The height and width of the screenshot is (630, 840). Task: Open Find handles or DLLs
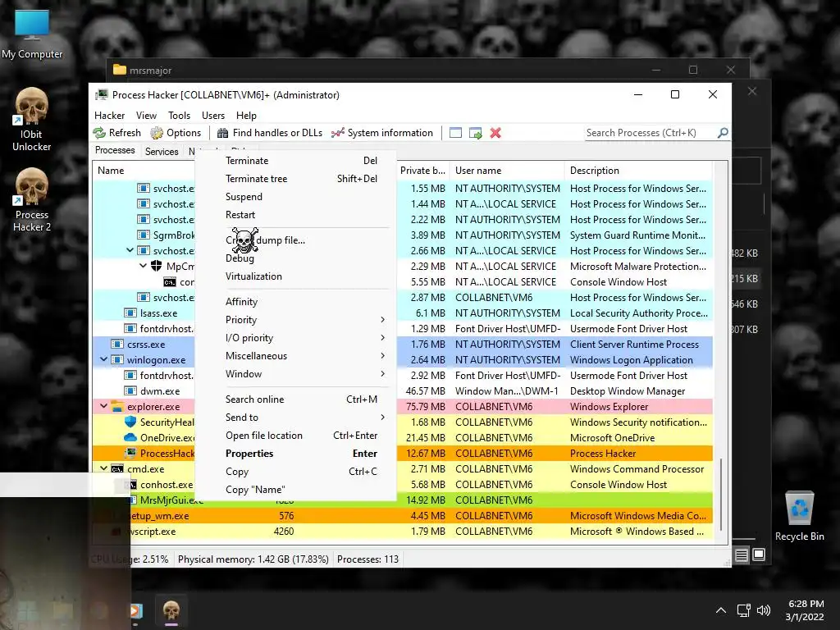pos(269,133)
